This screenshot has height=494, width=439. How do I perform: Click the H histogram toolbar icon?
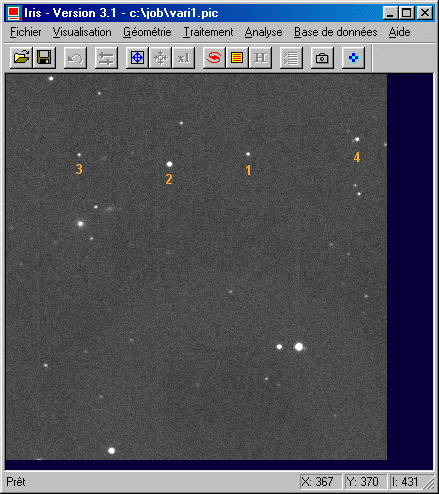[x=260, y=58]
